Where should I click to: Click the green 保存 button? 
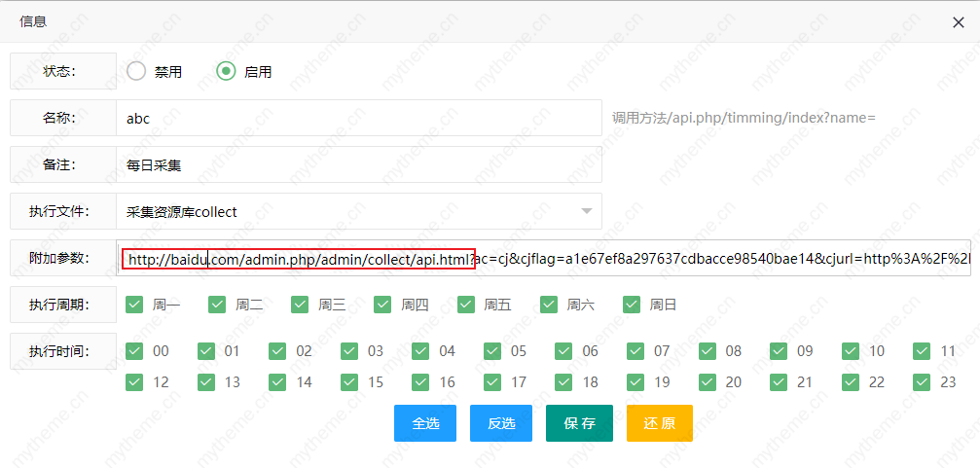[579, 423]
